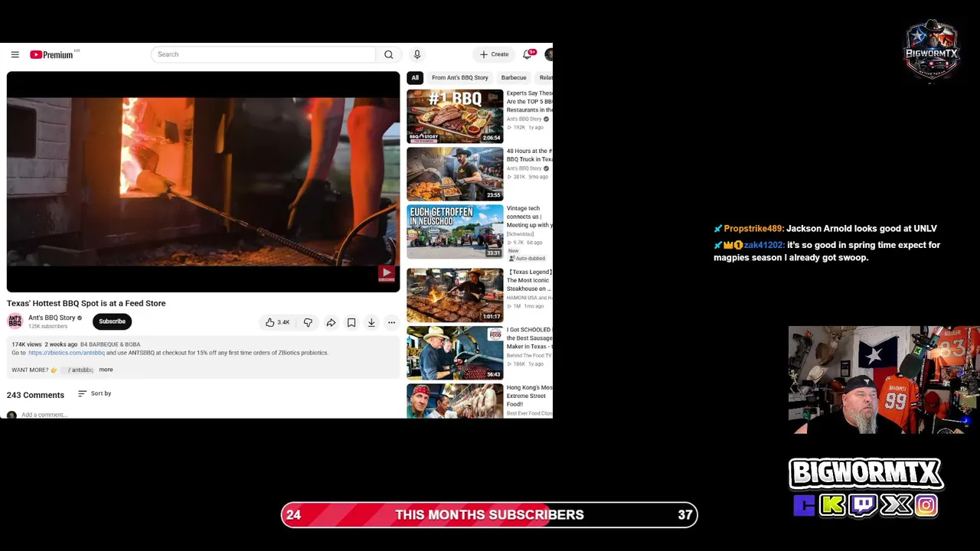The width and height of the screenshot is (980, 551).
Task: Click the video player area
Action: click(203, 182)
